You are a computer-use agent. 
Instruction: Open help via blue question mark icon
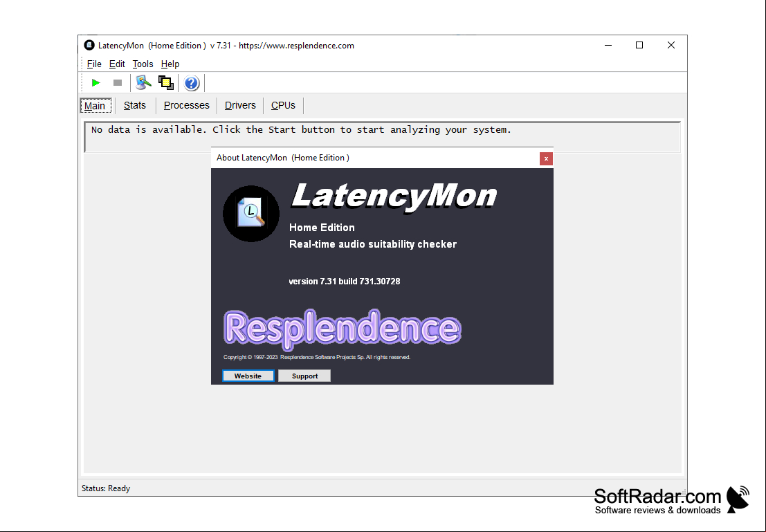click(x=192, y=83)
